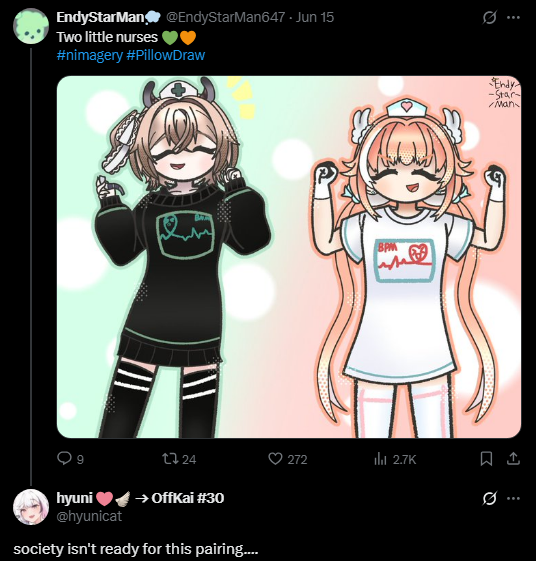This screenshot has height=561, width=536.
Task: Open EndyStarMan's profile picture
Action: (31, 26)
